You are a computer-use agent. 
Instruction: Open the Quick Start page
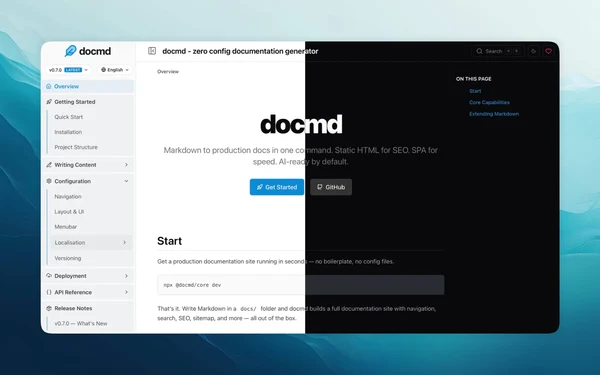click(68, 117)
